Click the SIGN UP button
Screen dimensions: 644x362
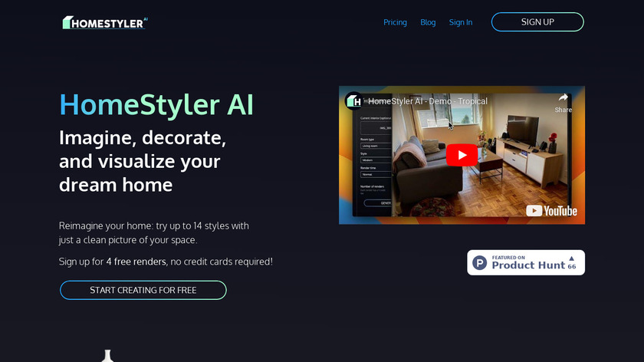[537, 21]
